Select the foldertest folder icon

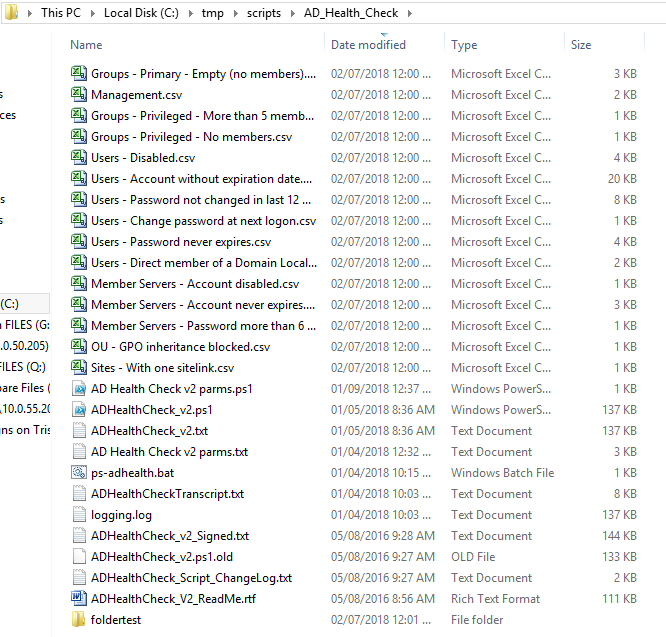(79, 620)
